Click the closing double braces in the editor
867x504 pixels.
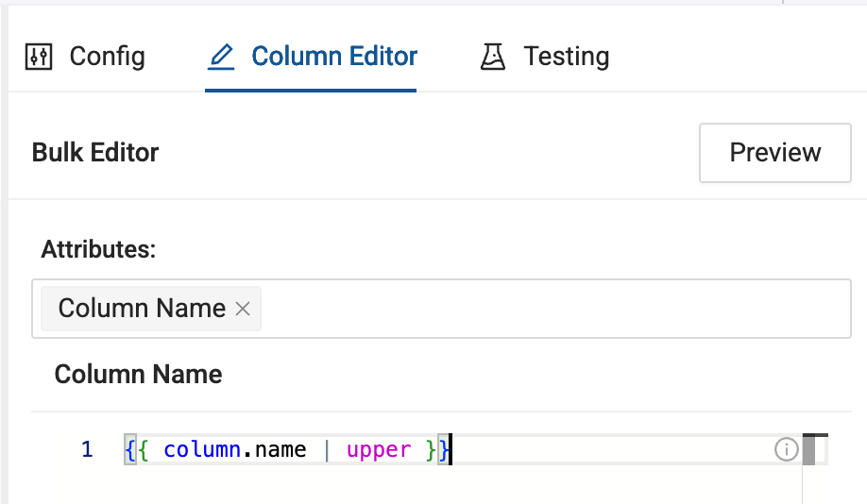tap(437, 450)
